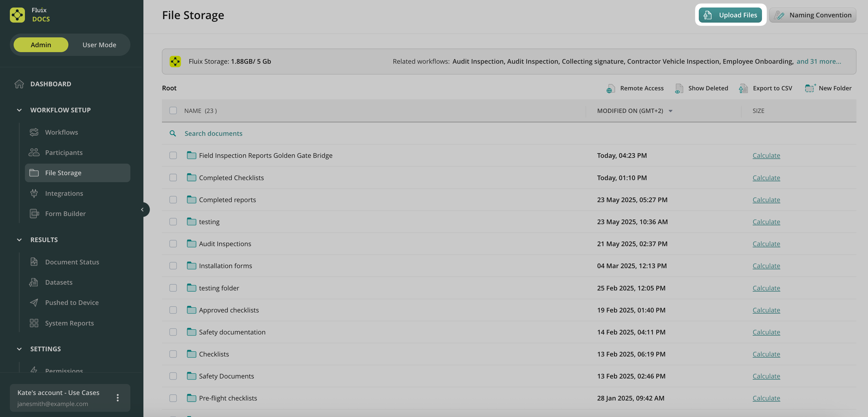
Task: Open the Completed Checklists folder icon
Action: pyautogui.click(x=192, y=178)
